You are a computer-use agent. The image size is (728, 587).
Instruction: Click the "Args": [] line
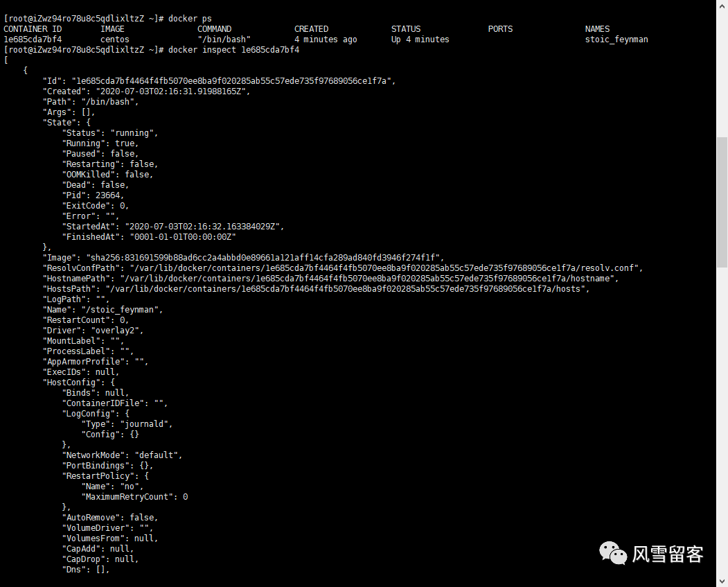click(69, 112)
